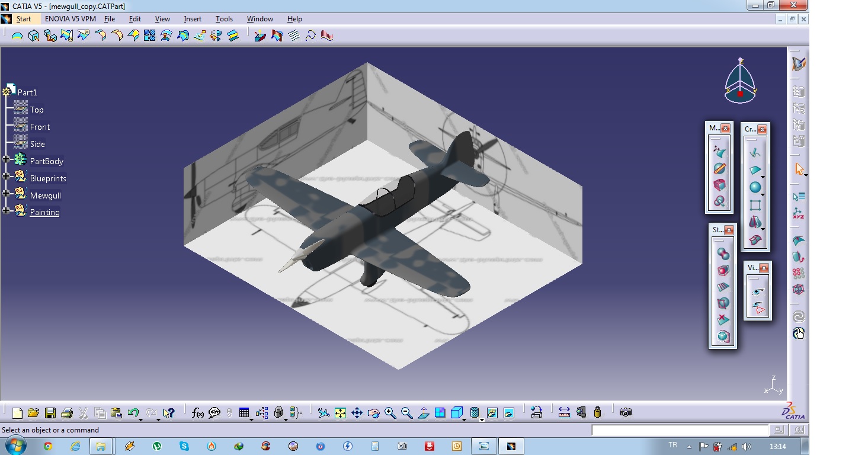Expand the PartBody tree node
Screen dimensions: 868x455
click(x=6, y=159)
